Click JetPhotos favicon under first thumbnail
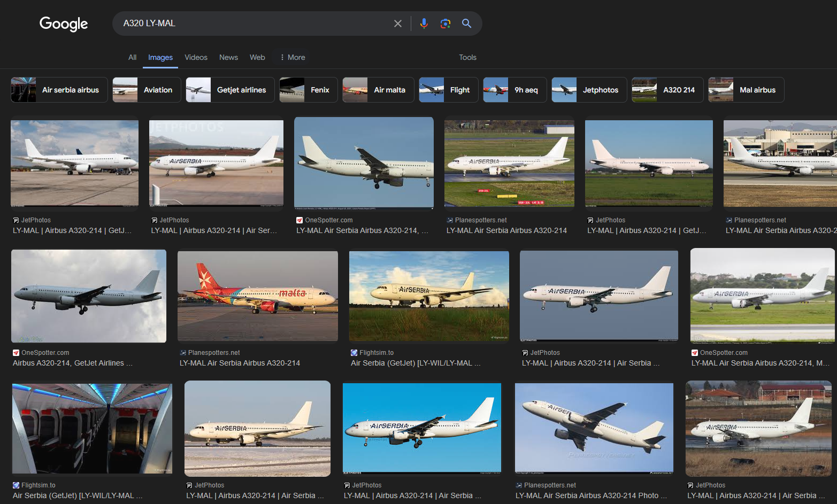The height and width of the screenshot is (504, 837). 16,220
